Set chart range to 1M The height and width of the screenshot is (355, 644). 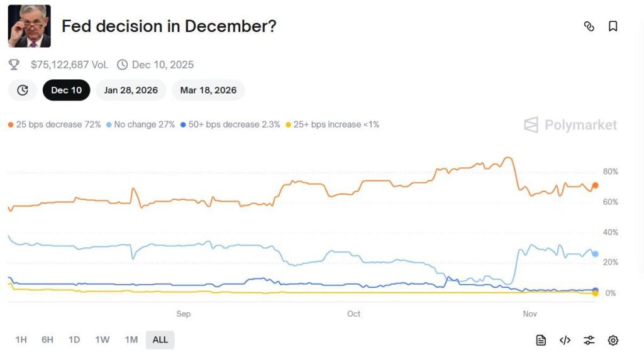coord(131,340)
